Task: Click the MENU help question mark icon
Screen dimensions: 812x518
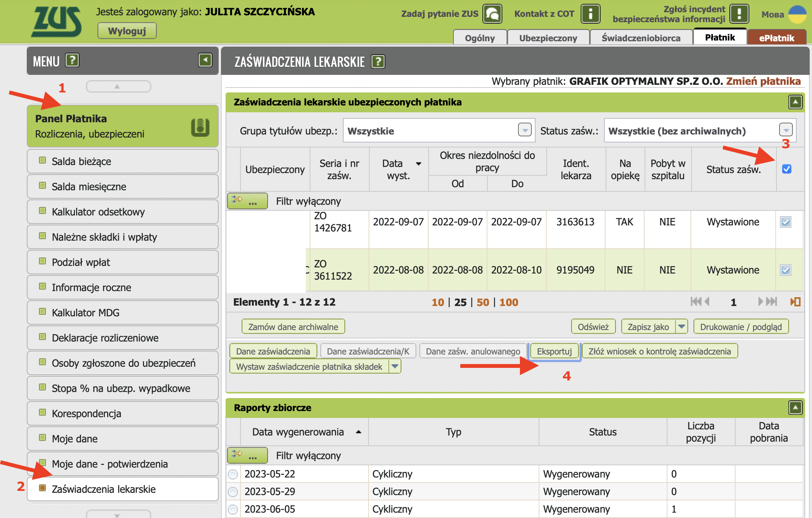Action: coord(72,60)
